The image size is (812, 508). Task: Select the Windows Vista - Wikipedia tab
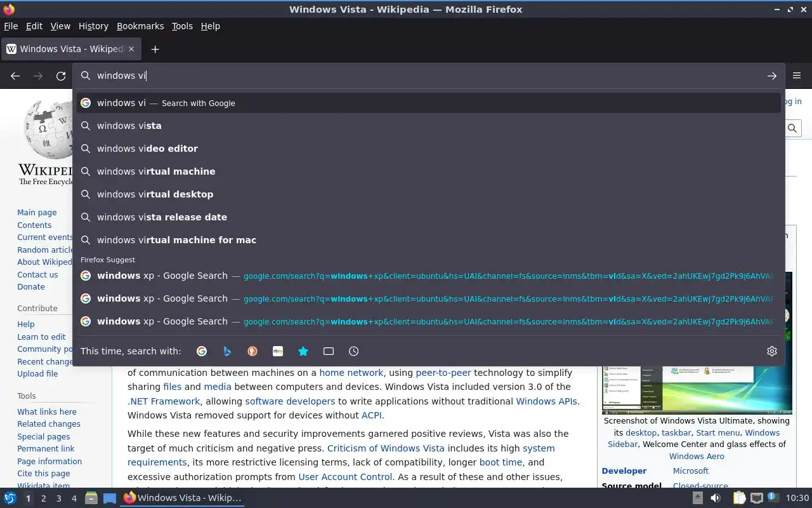pos(71,49)
